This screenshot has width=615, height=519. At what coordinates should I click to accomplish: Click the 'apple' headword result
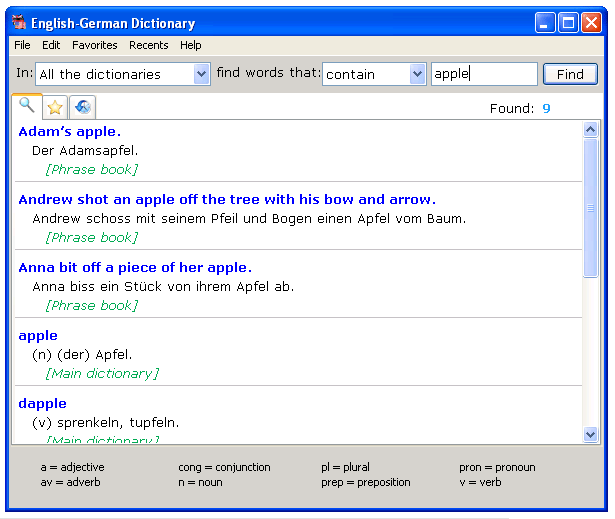38,335
